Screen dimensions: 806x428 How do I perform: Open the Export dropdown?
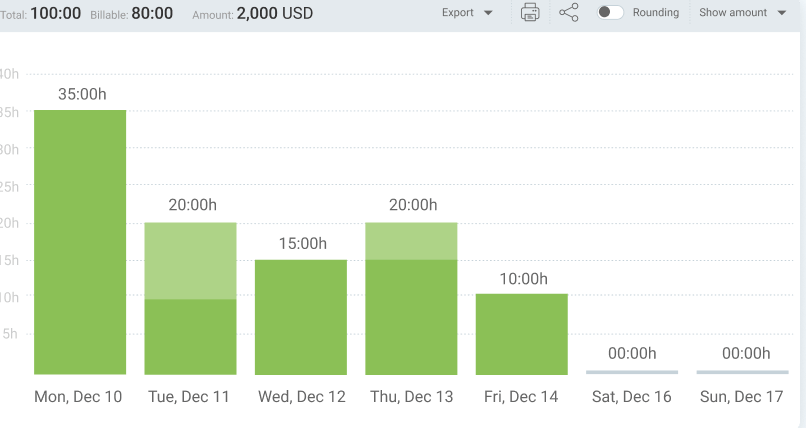(x=467, y=13)
